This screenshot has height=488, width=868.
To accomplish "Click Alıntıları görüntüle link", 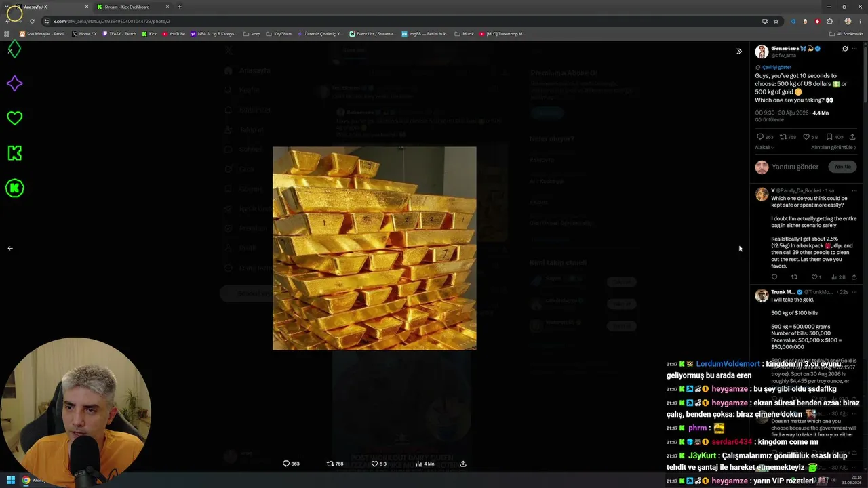I will [x=833, y=147].
